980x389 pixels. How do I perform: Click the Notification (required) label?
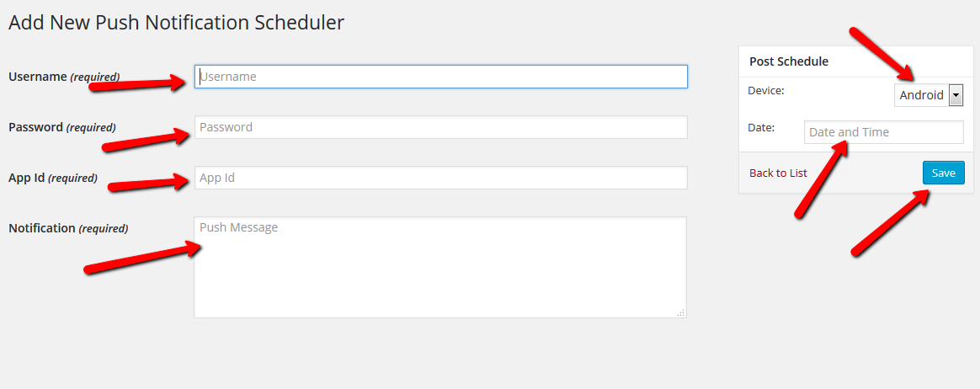[68, 228]
